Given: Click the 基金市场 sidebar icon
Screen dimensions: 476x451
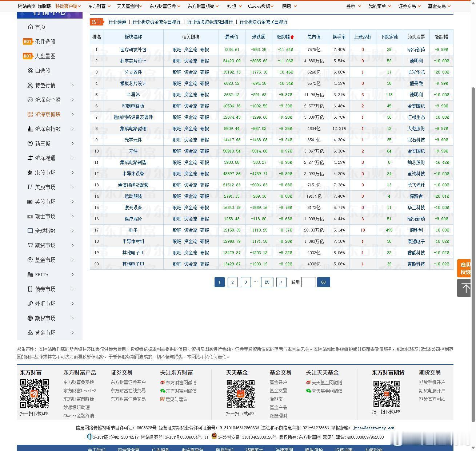Looking at the screenshot, I should point(30,260).
